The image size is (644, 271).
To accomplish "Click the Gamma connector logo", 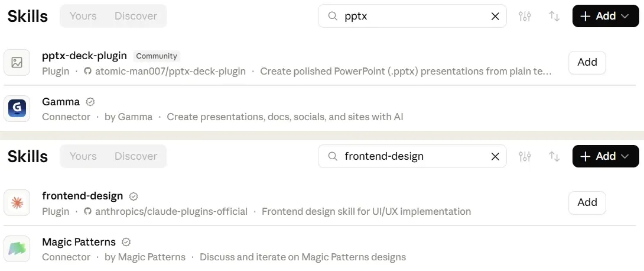I will [17, 108].
